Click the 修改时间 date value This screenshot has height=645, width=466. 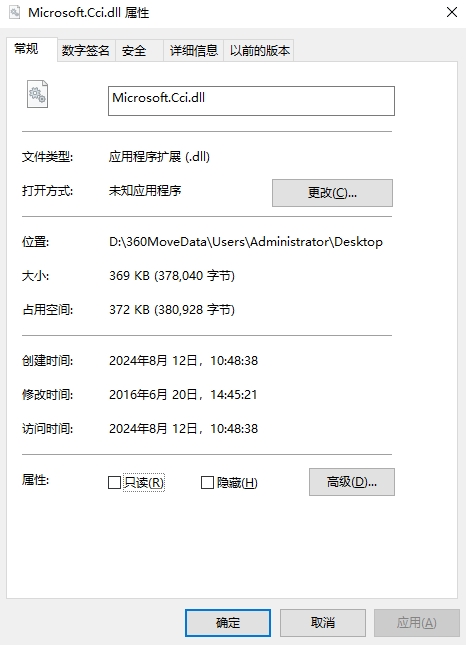point(183,394)
